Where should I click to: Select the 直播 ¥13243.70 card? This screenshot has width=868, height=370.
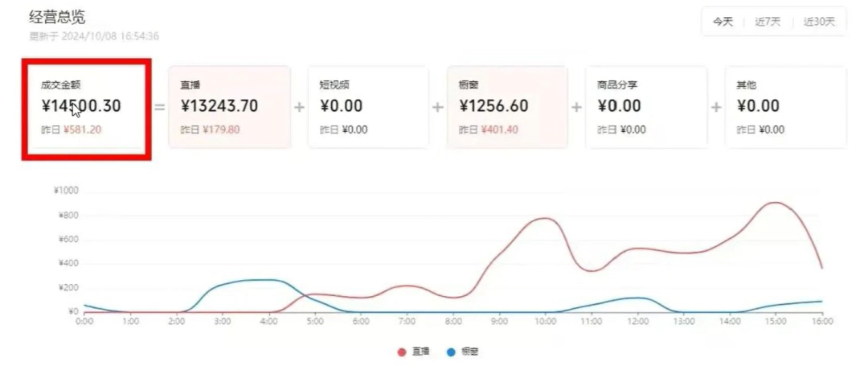point(230,107)
